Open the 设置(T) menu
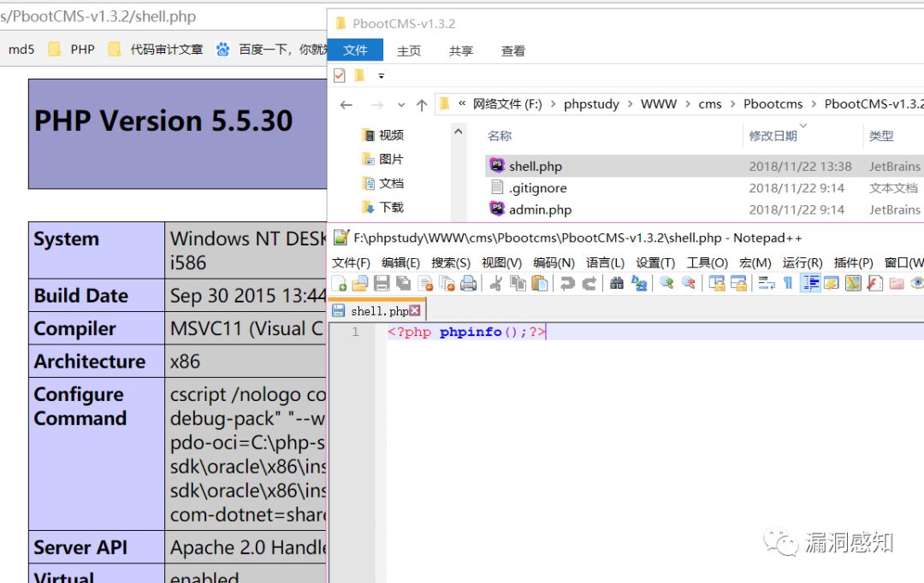 [655, 262]
